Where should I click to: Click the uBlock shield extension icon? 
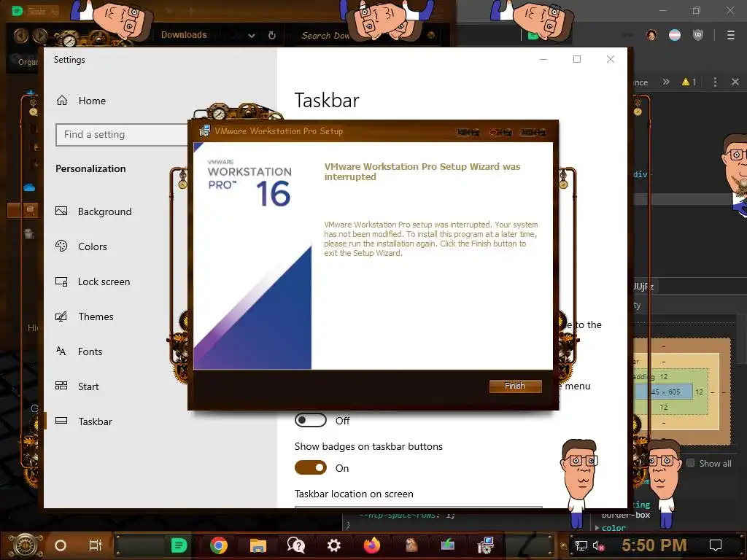698,35
